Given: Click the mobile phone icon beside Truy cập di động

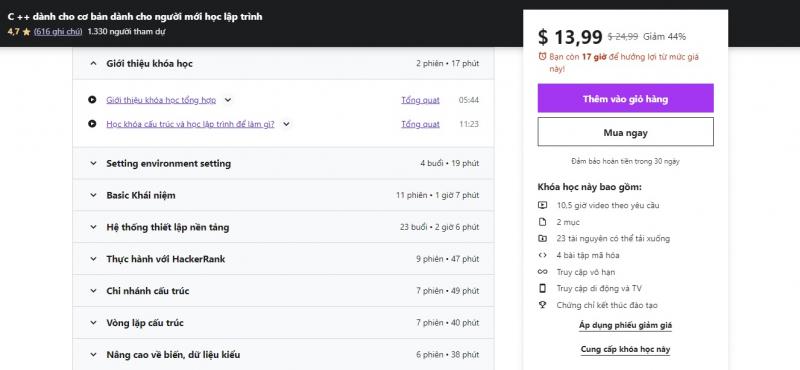Looking at the screenshot, I should (542, 288).
